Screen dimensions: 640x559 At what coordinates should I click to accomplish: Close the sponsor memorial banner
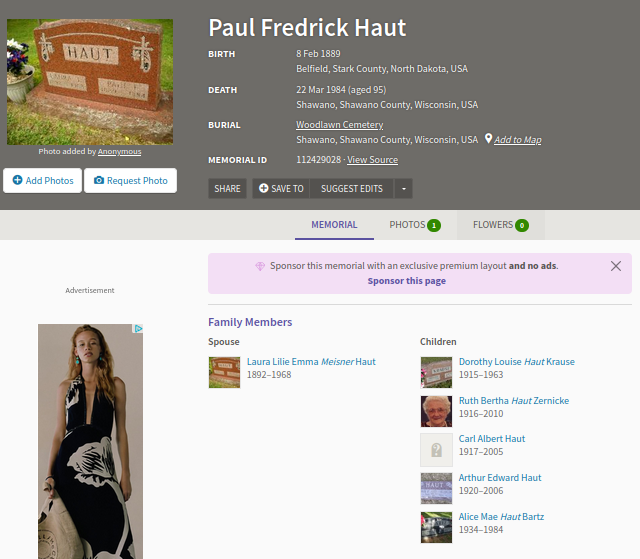point(616,266)
